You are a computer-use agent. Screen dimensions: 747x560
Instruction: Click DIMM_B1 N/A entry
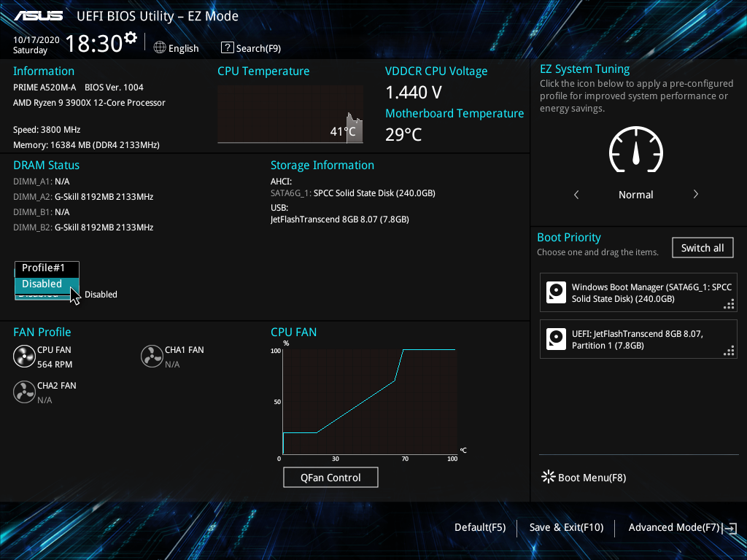click(x=42, y=212)
